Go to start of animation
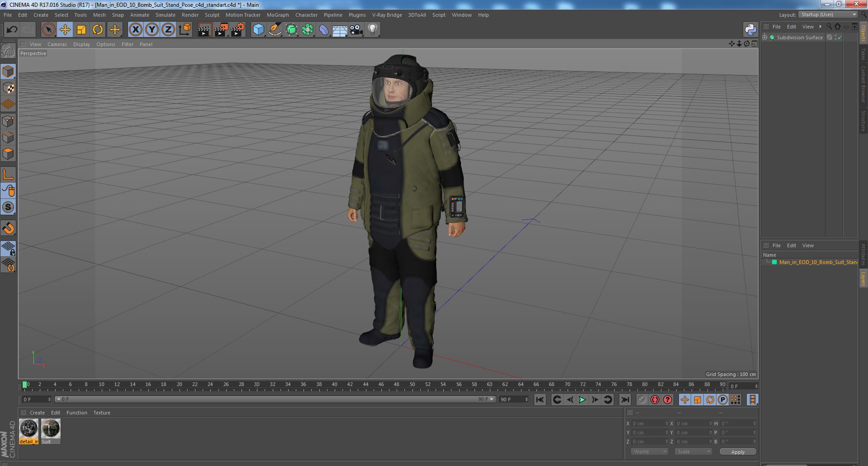868x466 pixels. [x=540, y=400]
